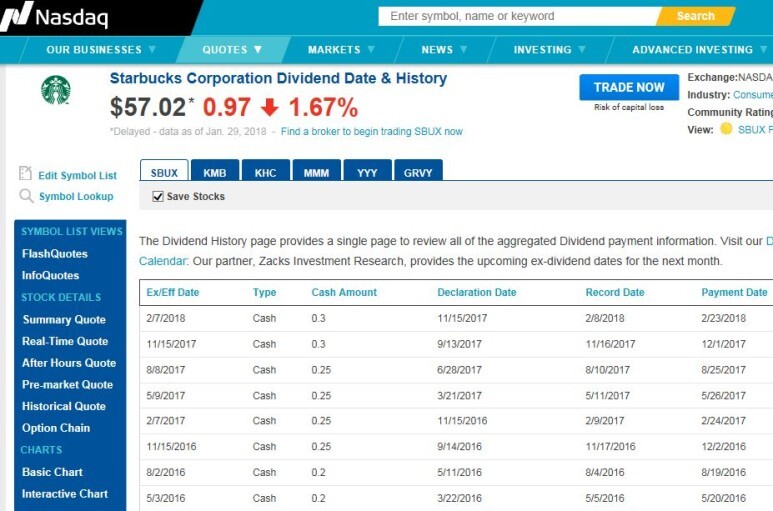Click the orange Search button

(x=695, y=16)
